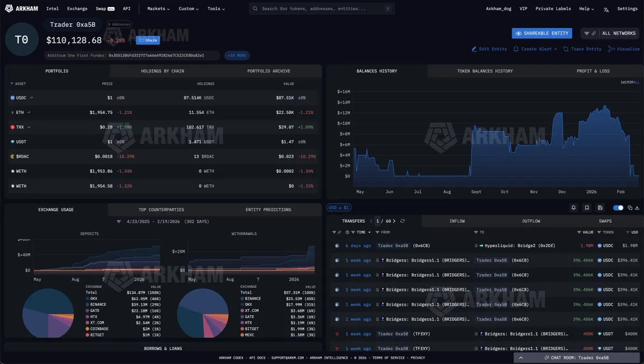Click the Arkham logo in the header

click(21, 9)
